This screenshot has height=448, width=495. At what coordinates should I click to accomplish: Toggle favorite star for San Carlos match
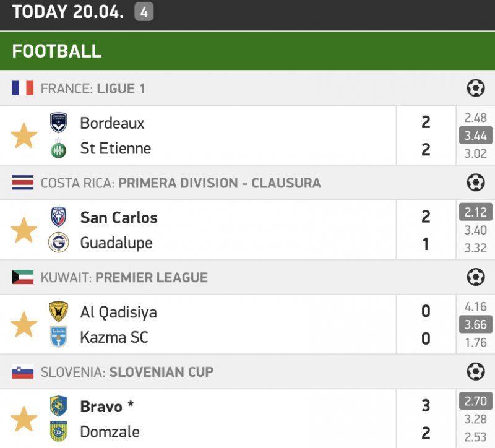24,230
